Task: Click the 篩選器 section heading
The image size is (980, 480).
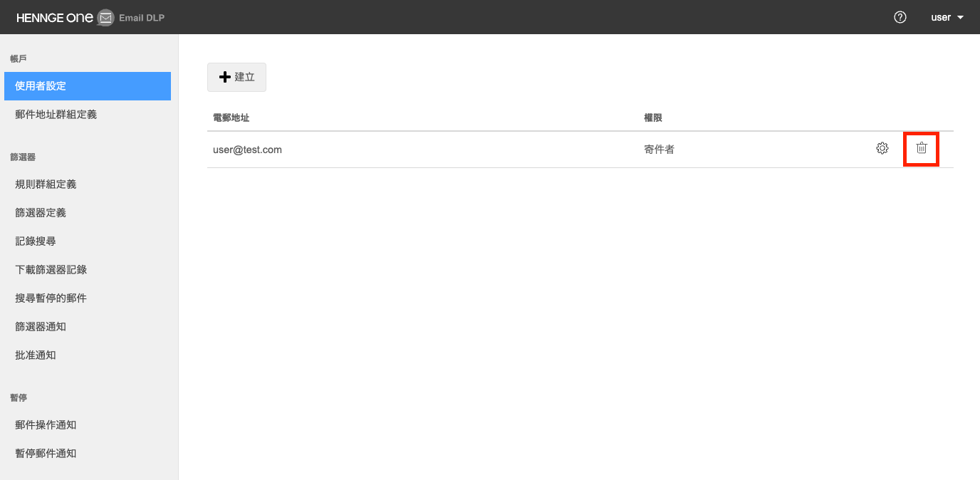Action: coord(23,157)
